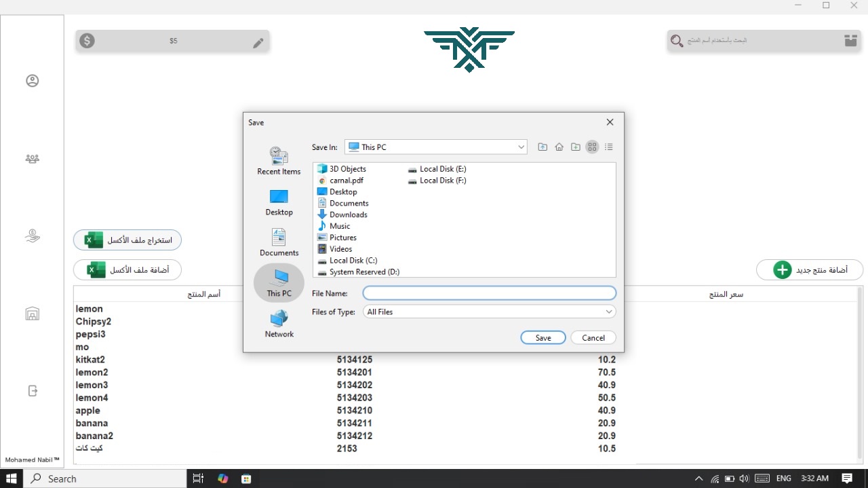Select the Documents folder in file list
868x488 pixels.
tap(343, 204)
